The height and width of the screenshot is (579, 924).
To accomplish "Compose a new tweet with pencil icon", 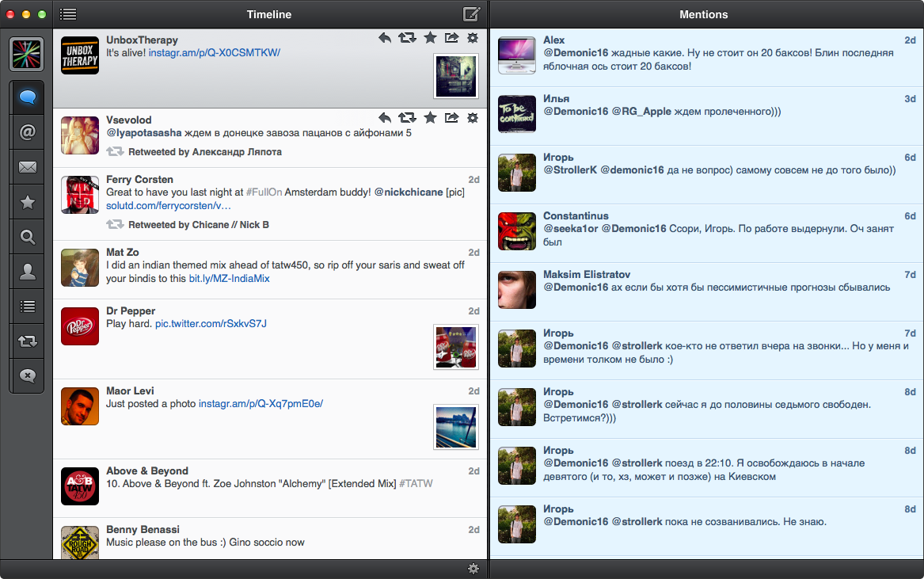I will 471,14.
